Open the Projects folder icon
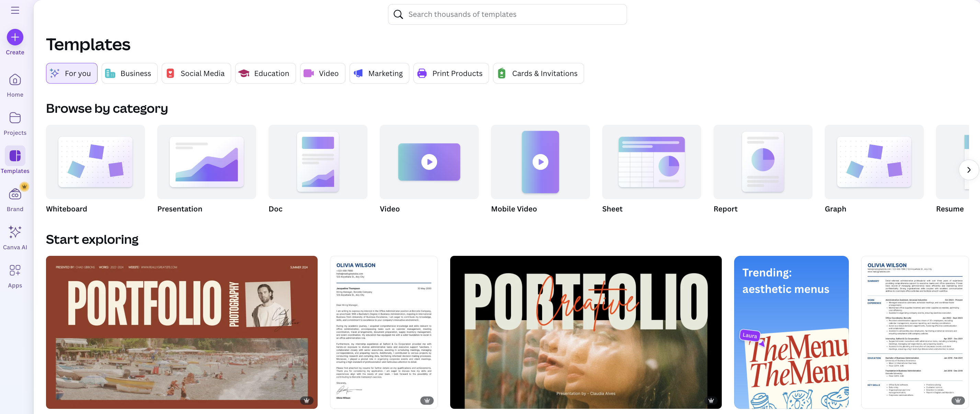This screenshot has height=414, width=980. pyautogui.click(x=15, y=118)
